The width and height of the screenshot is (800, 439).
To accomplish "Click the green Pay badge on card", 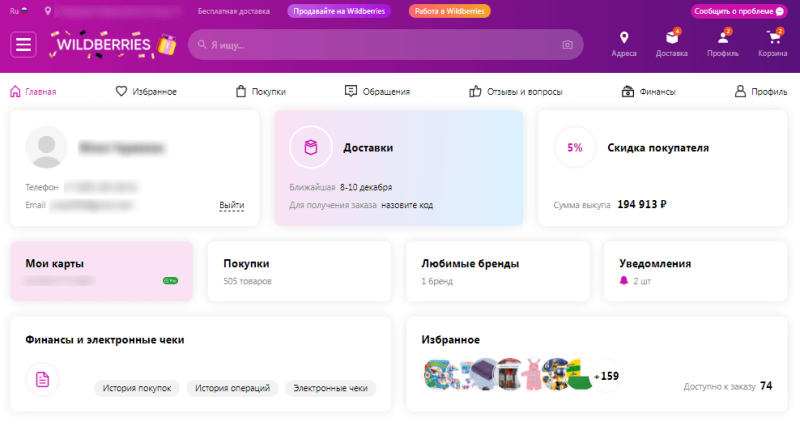I will (x=170, y=280).
